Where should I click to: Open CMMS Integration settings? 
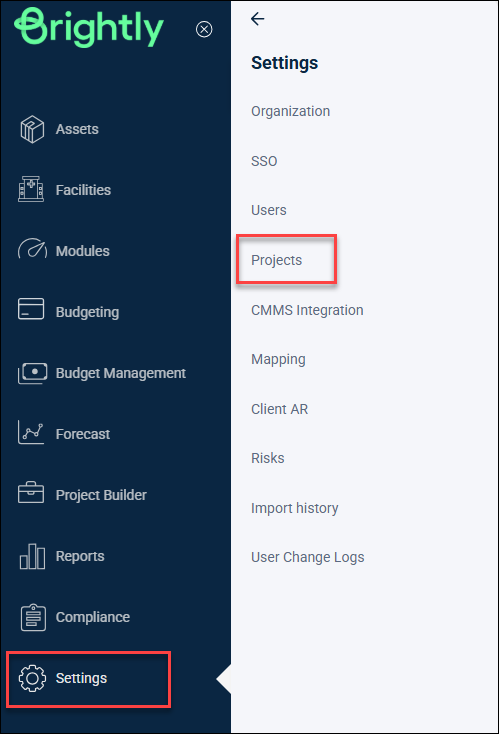tap(307, 310)
